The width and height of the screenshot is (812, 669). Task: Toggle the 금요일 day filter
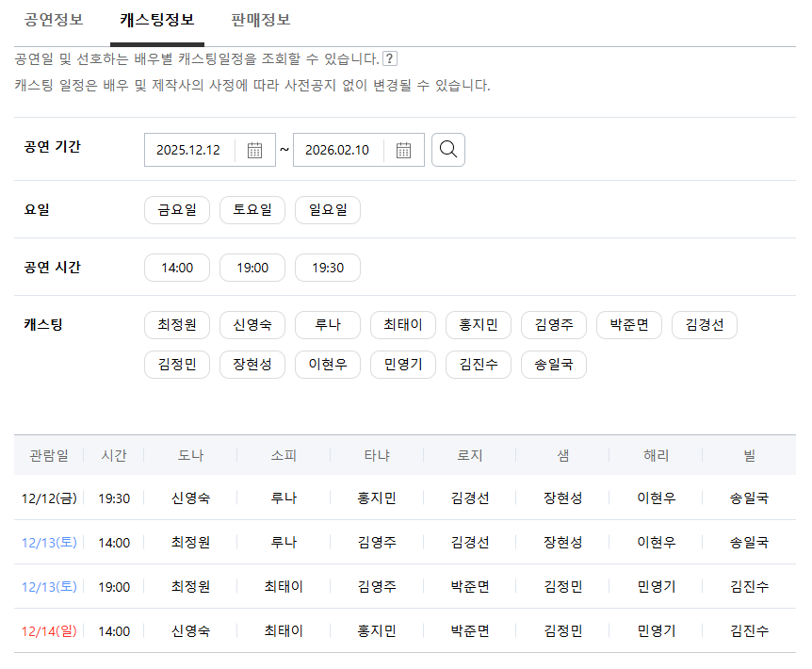click(176, 209)
